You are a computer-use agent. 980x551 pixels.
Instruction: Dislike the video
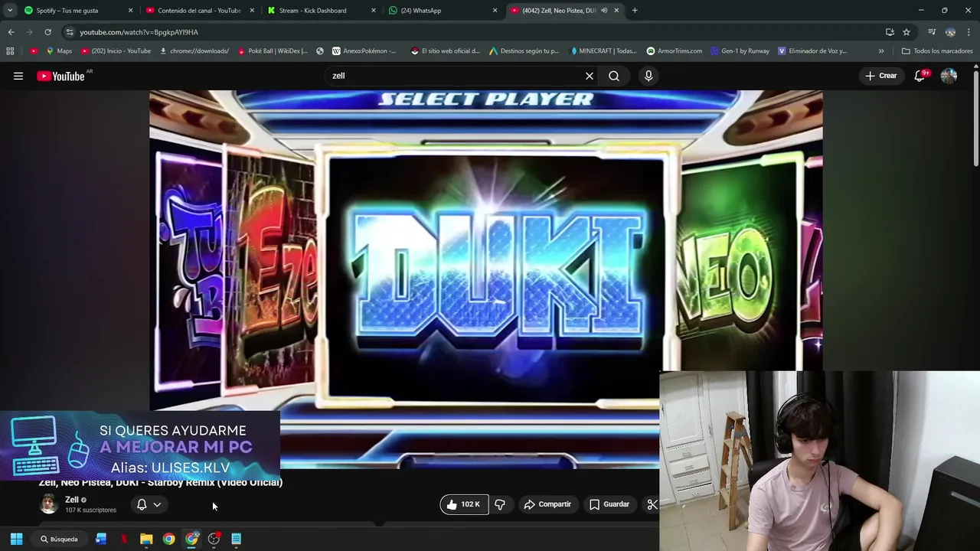(500, 504)
